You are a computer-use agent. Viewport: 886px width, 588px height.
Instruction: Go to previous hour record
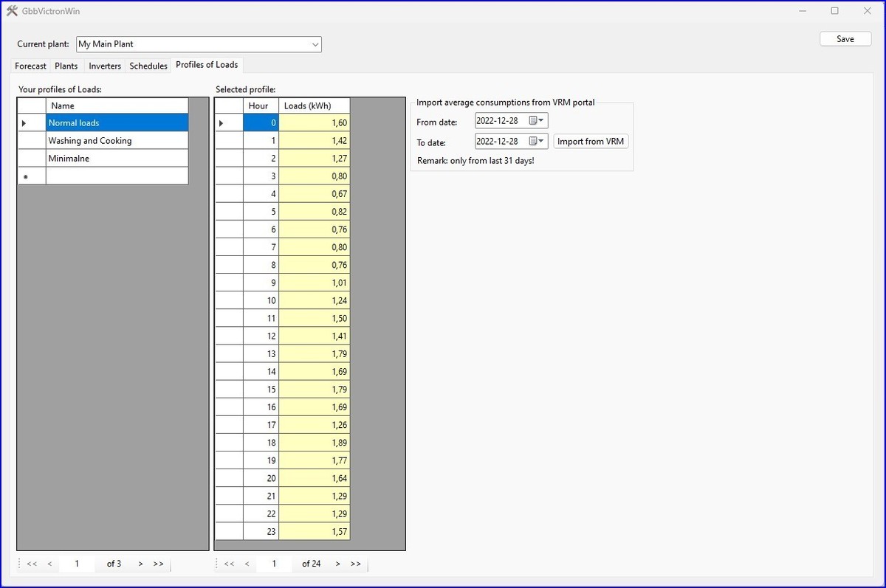pyautogui.click(x=247, y=564)
